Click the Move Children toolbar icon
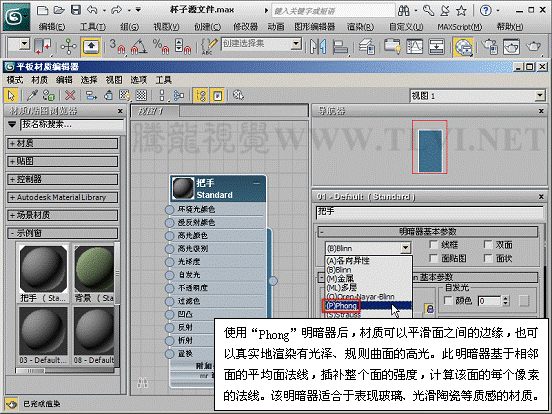The image size is (552, 414). point(91,95)
